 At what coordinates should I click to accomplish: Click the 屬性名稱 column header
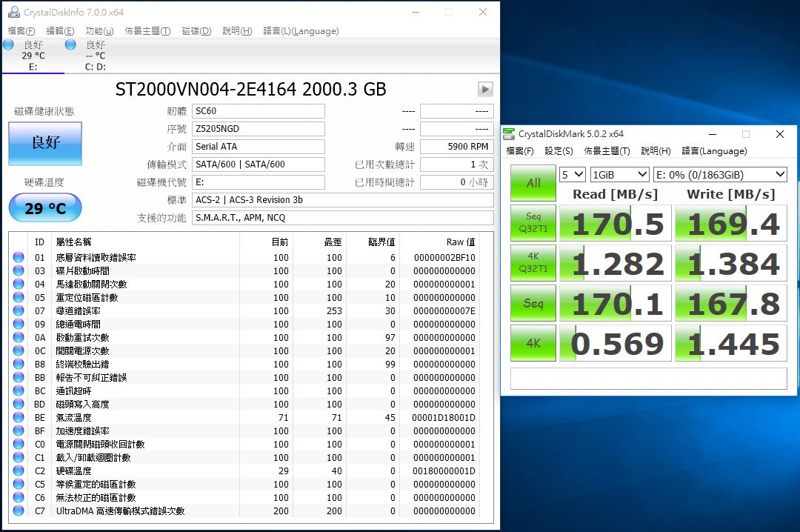pos(74,242)
